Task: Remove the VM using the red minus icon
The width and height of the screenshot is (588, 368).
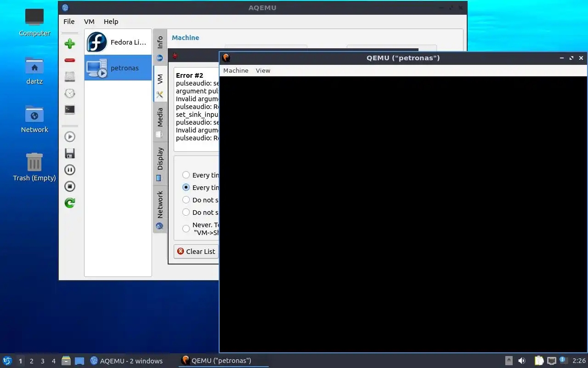Action: pyautogui.click(x=70, y=60)
